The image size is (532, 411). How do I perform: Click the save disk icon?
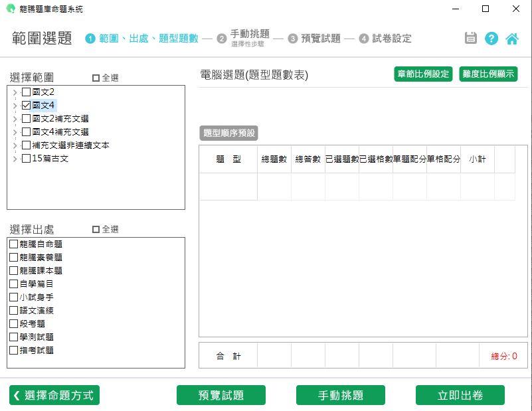click(471, 39)
